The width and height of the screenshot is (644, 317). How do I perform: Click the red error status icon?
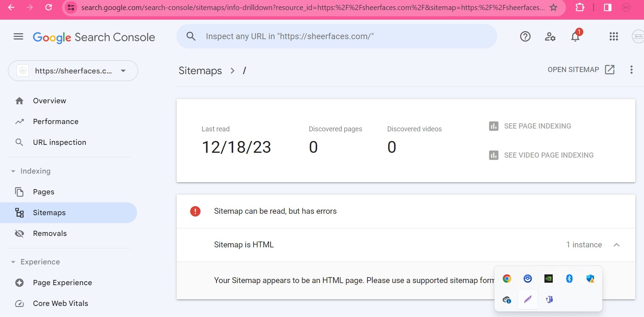(195, 211)
